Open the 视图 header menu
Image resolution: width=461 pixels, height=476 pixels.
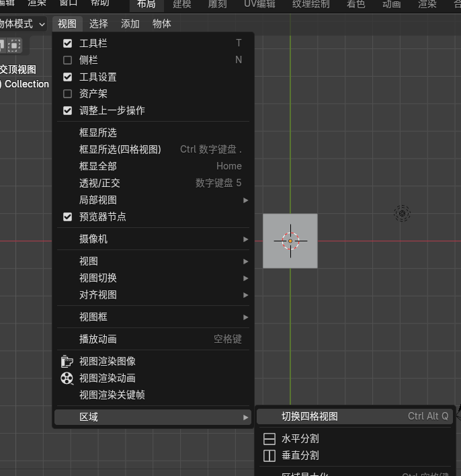pyautogui.click(x=67, y=24)
